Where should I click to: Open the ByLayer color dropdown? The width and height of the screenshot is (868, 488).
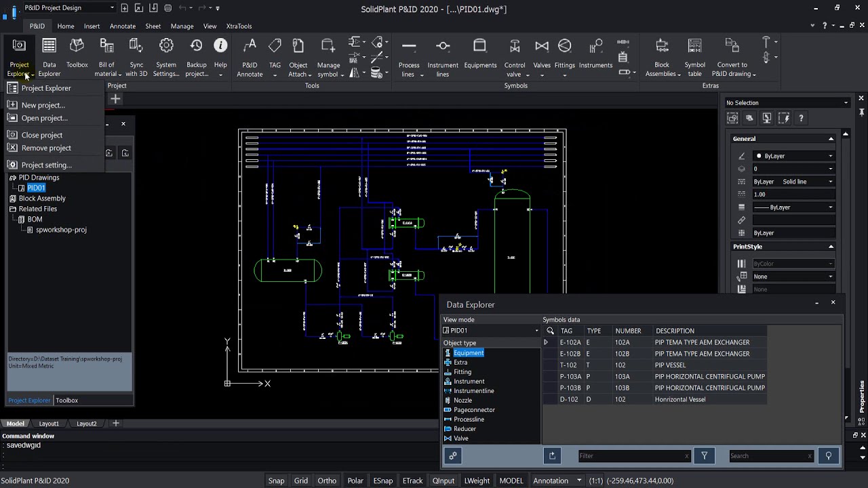793,156
